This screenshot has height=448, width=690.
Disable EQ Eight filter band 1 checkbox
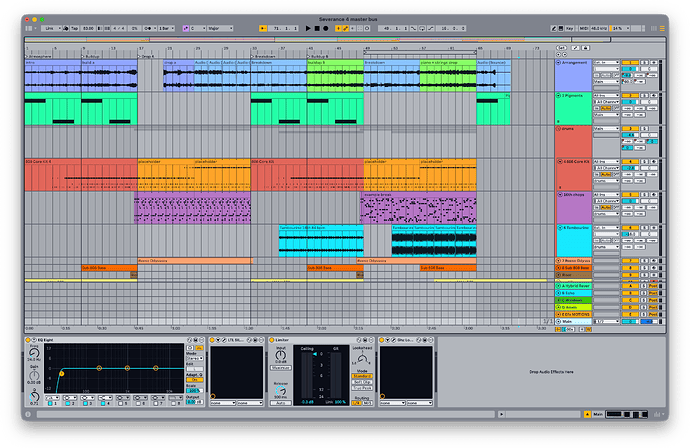coord(50,404)
